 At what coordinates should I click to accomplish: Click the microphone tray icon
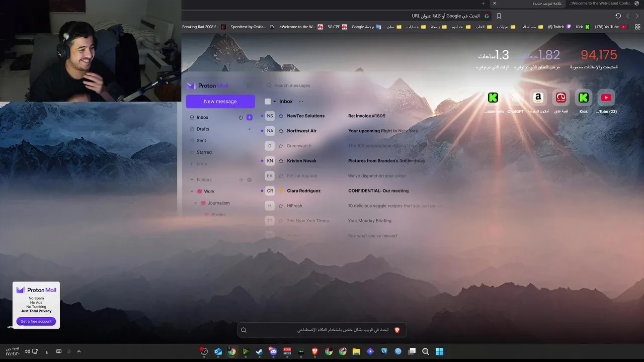[69, 351]
